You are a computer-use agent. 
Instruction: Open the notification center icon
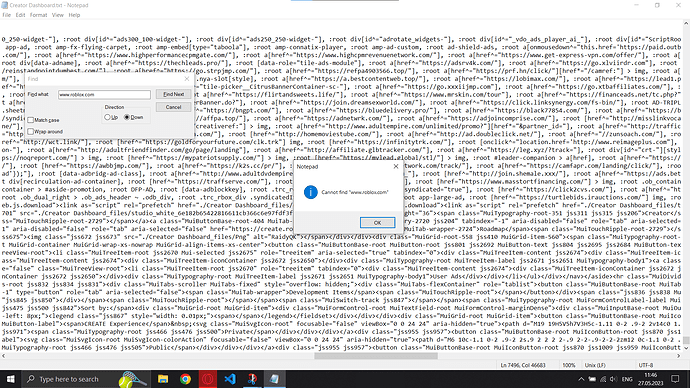675,379
